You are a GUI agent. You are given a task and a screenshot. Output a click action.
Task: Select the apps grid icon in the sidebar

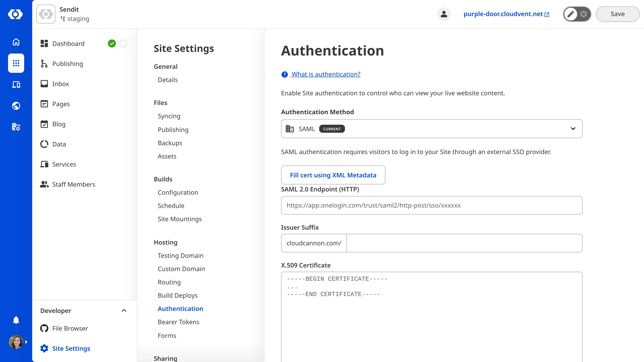(x=16, y=63)
